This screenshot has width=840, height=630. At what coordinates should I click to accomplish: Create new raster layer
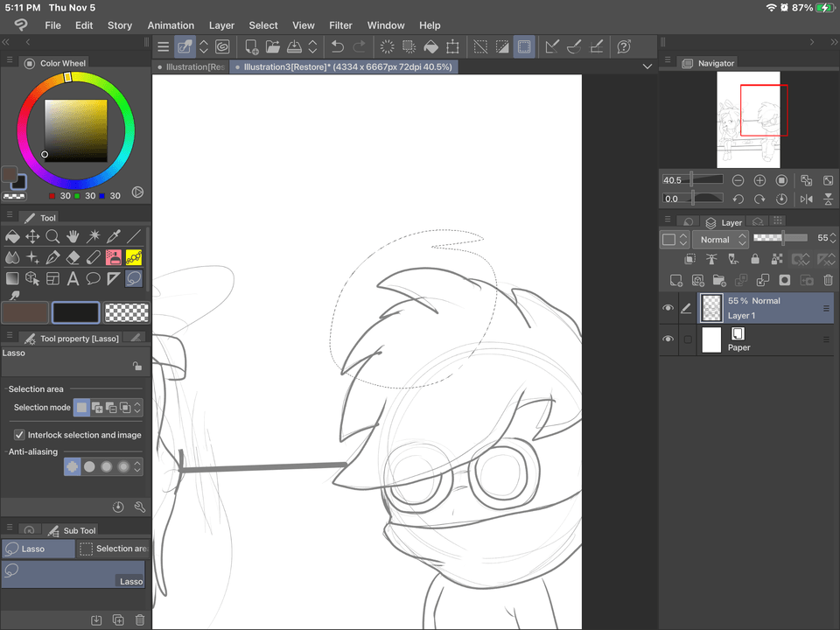pos(675,280)
